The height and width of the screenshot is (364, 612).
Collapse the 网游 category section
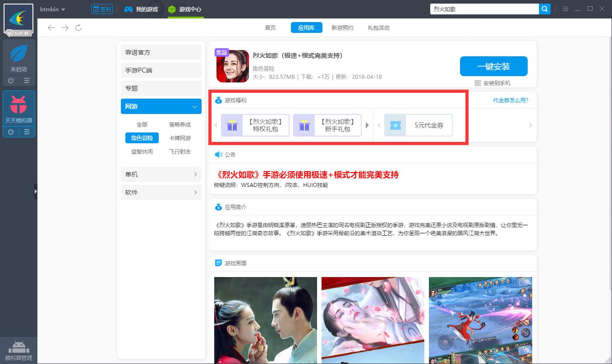coord(161,106)
